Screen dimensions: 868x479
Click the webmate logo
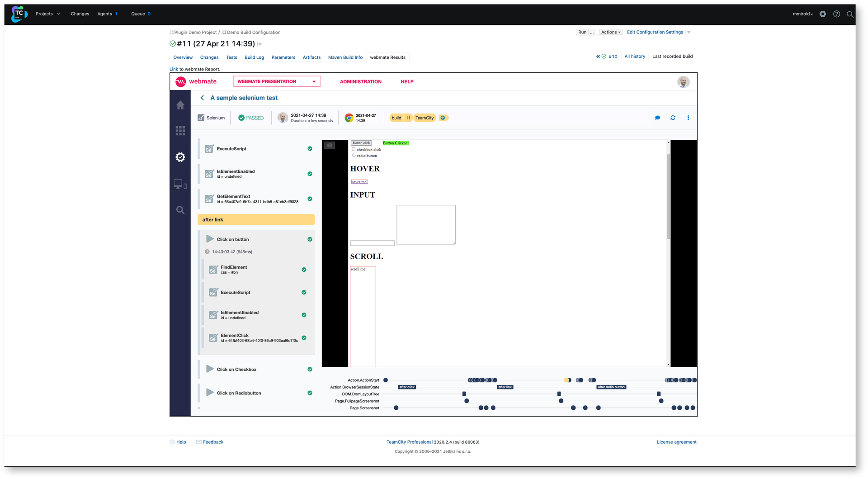[196, 81]
